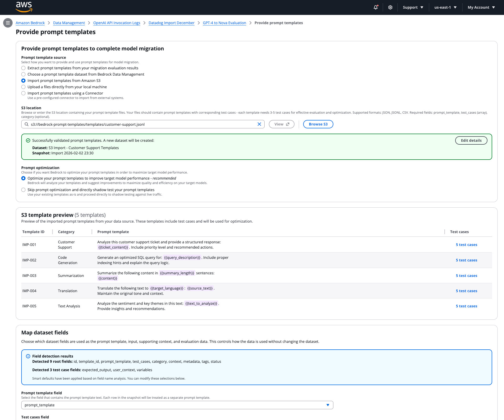Go to Amazon Bedrock breadcrumb

pos(30,23)
